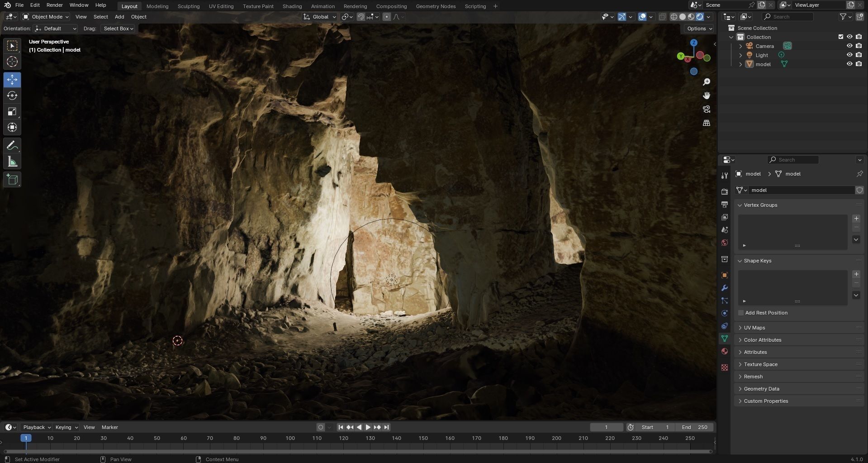Open the Render properties tab

pos(725,192)
